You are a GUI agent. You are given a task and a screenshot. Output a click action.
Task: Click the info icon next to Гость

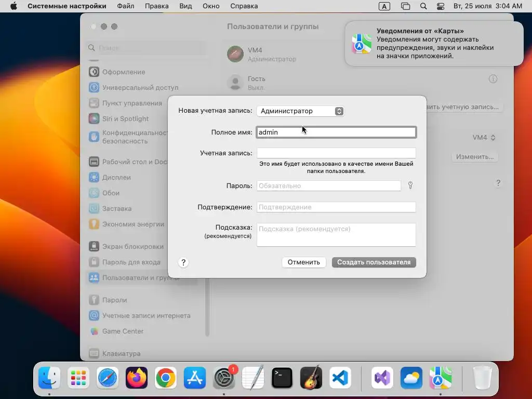tap(493, 79)
